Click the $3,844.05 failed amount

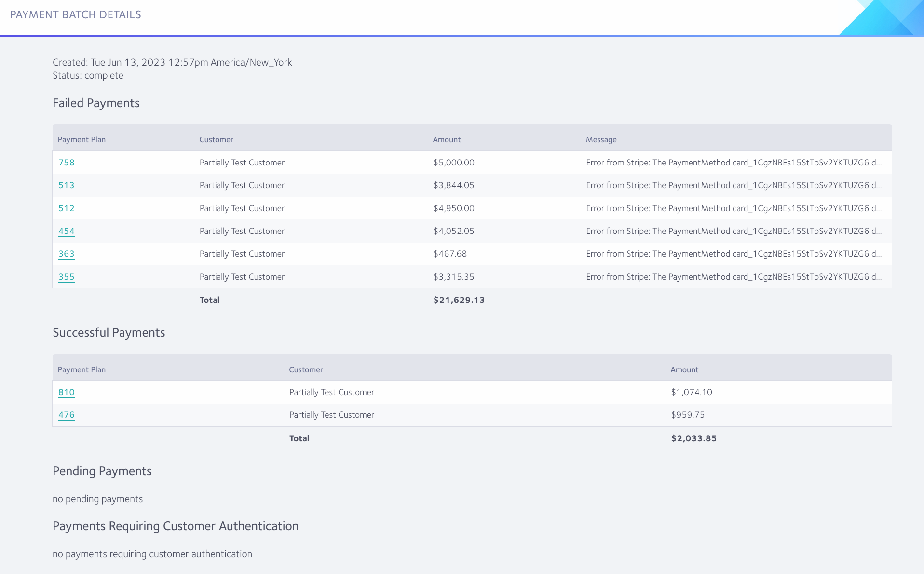(454, 185)
